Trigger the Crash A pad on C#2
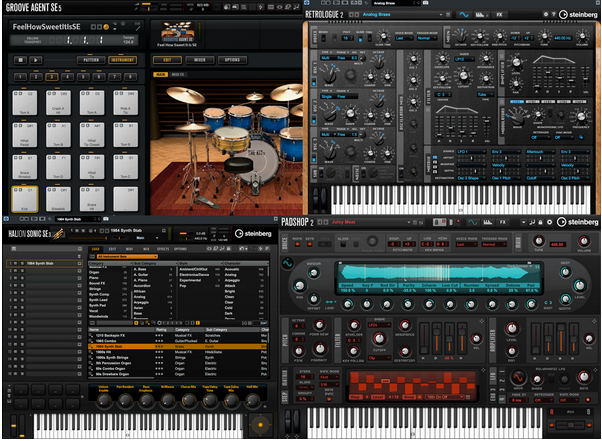This screenshot has height=441, width=602. pyautogui.click(x=58, y=102)
